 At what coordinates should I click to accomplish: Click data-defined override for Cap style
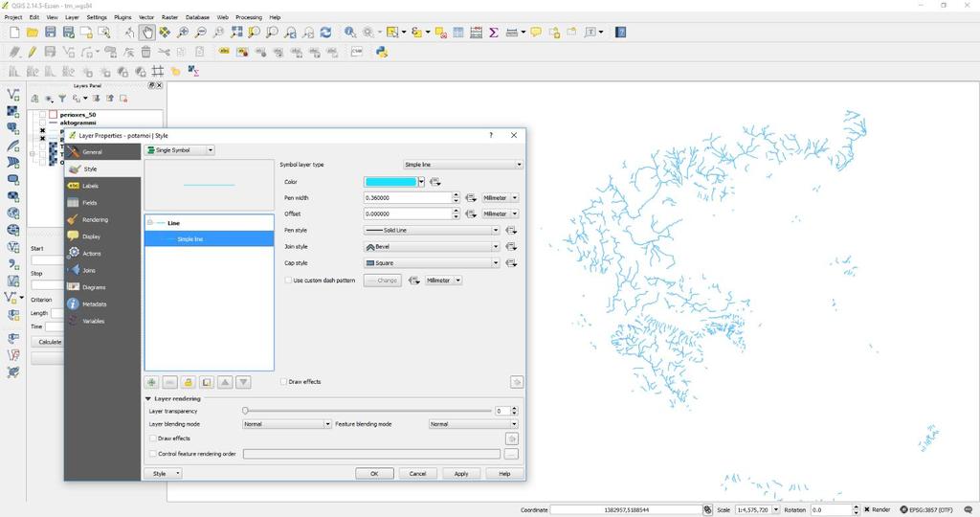coord(511,263)
